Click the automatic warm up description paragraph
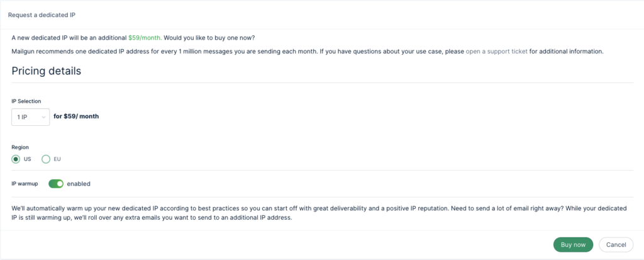 [319, 213]
